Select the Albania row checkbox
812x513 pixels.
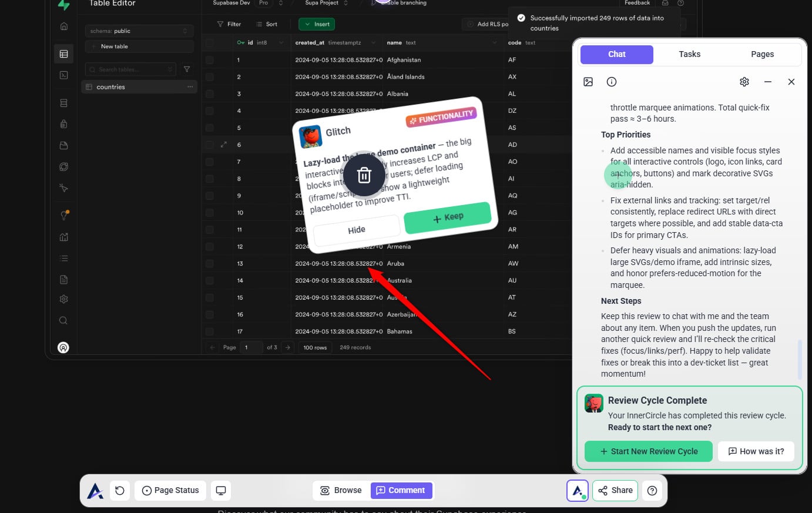coord(210,94)
